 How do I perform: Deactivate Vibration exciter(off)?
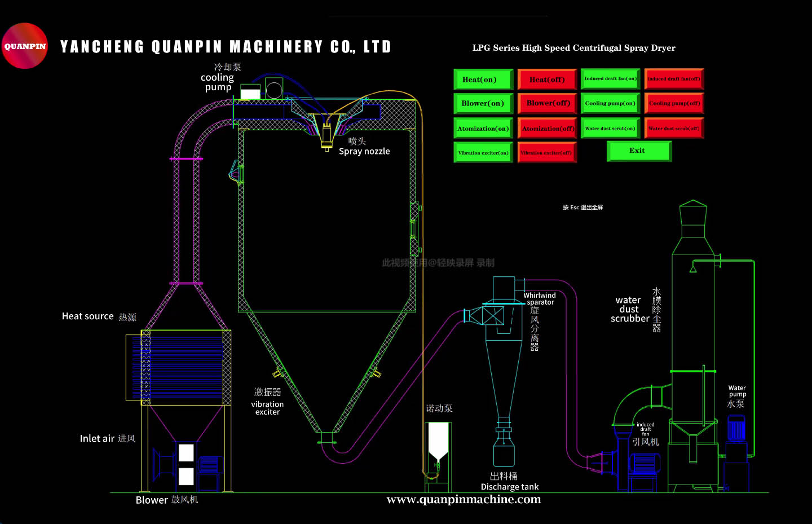[547, 152]
